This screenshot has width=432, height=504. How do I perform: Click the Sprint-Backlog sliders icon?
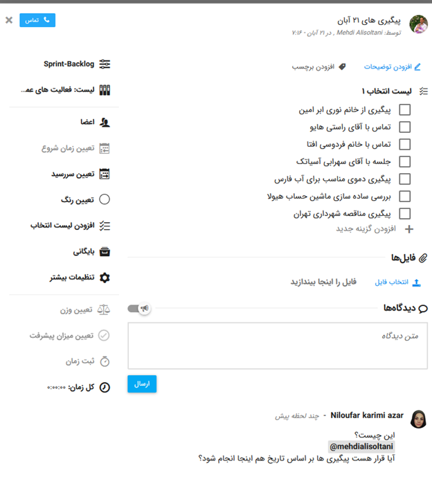click(x=105, y=64)
